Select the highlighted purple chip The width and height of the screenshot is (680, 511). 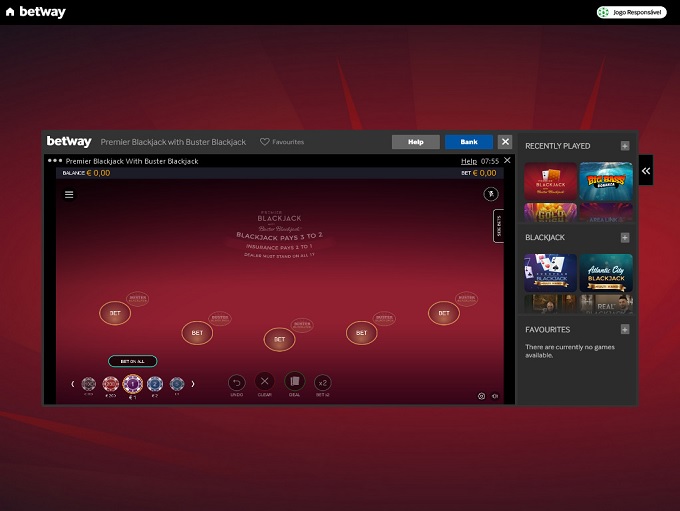(132, 384)
